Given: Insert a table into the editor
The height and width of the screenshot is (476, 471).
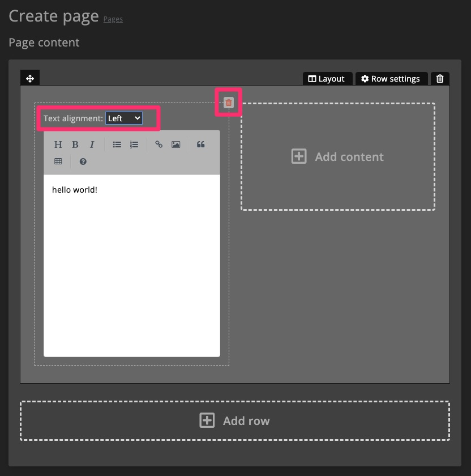Looking at the screenshot, I should (x=58, y=161).
